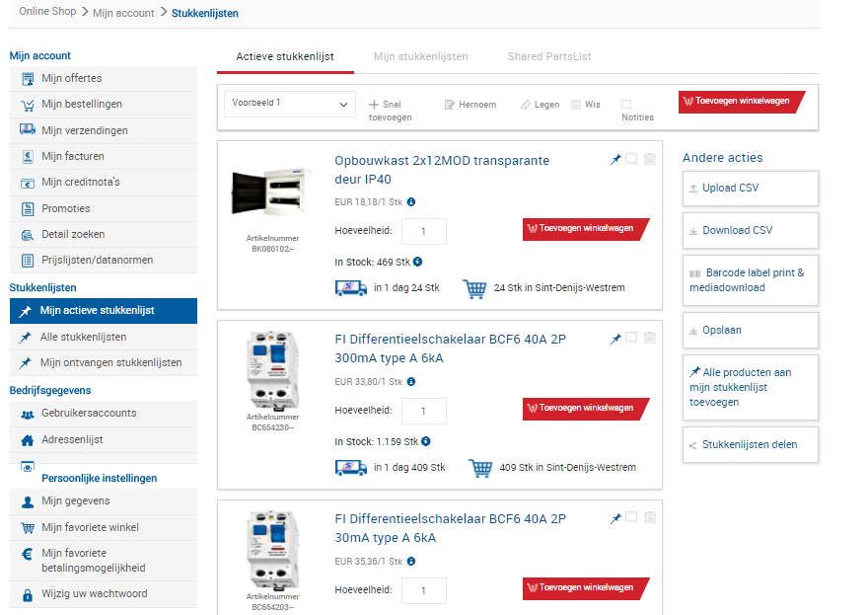Click the Mijn bestellingen cart icon

click(x=28, y=105)
